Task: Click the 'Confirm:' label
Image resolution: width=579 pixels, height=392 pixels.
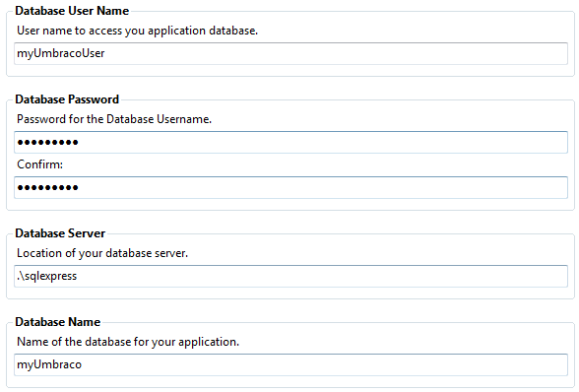Action: pos(39,164)
